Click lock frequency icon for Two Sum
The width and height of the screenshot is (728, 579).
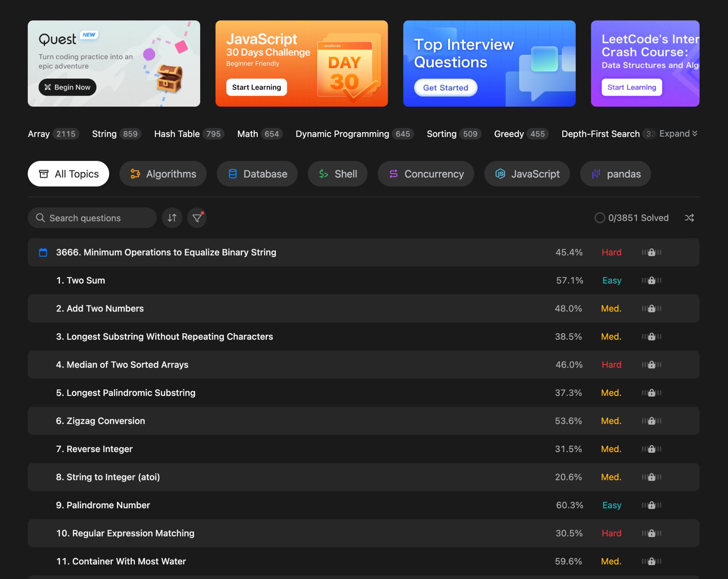651,280
